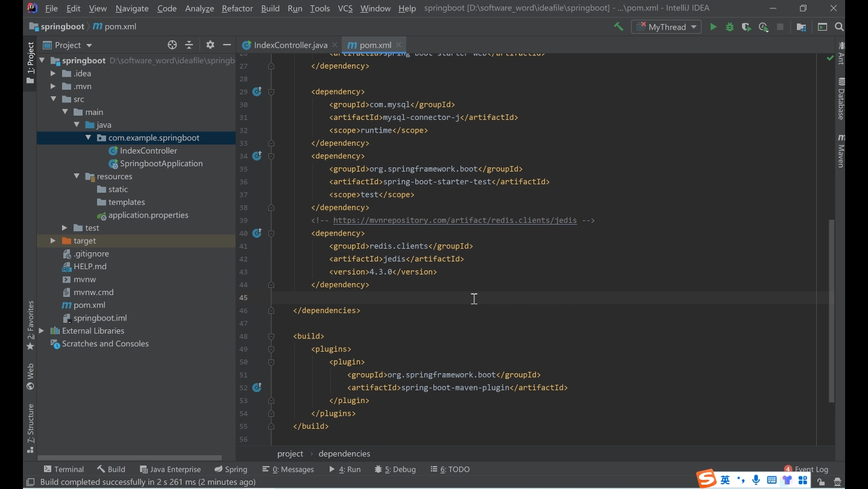Click 'dependencies' in the XML breadcrumb
Image resolution: width=868 pixels, height=489 pixels.
344,453
